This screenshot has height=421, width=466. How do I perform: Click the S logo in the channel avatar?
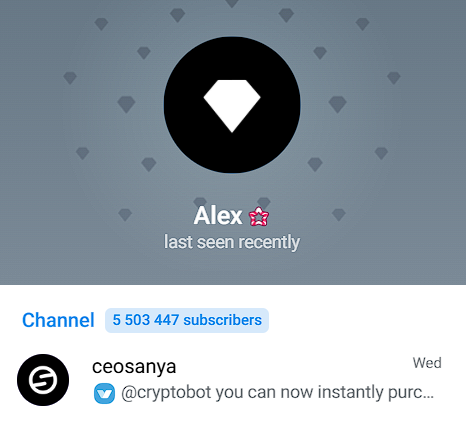pyautogui.click(x=43, y=380)
